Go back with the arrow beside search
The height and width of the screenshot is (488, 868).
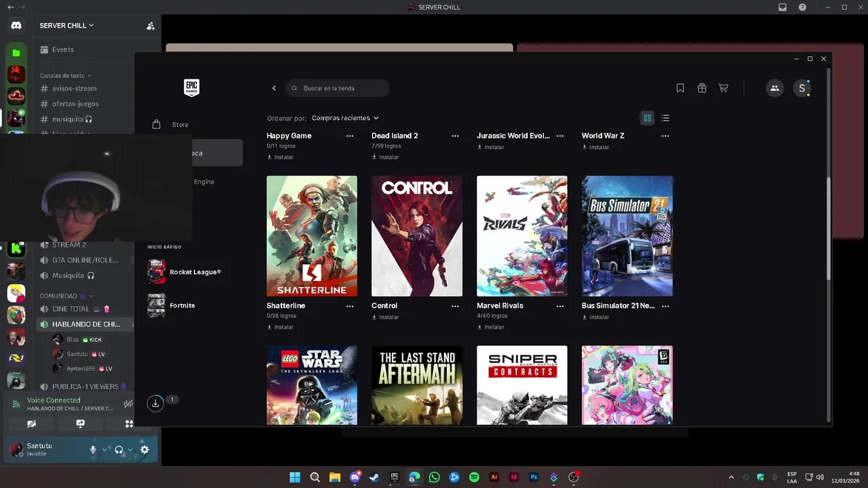(x=274, y=88)
